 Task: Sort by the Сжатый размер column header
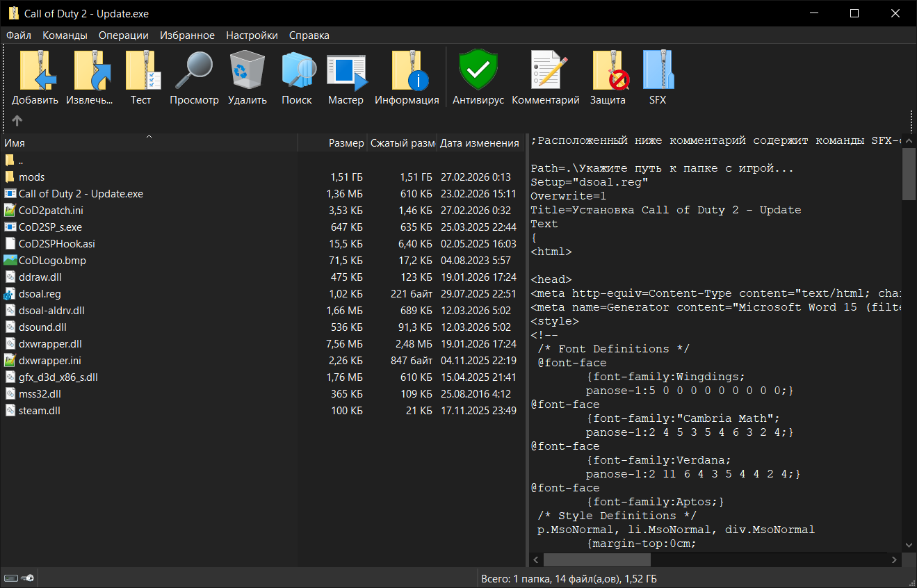pos(402,142)
